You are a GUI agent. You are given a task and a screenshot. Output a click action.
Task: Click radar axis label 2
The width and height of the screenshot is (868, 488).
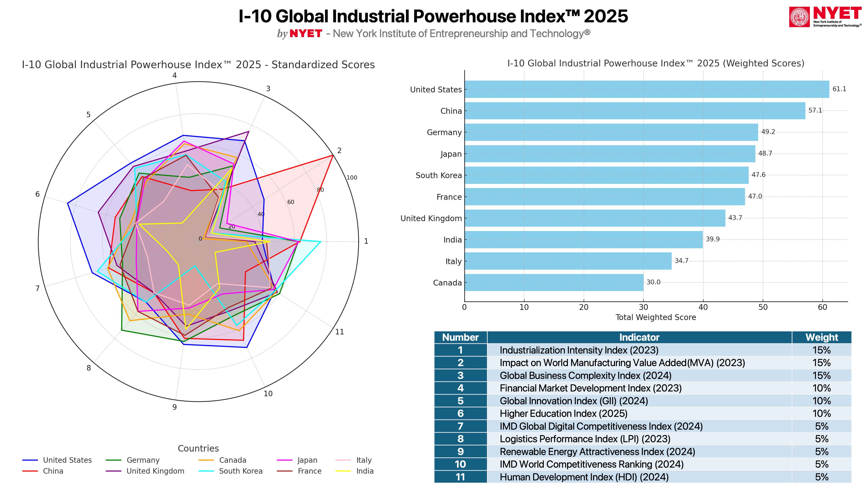click(339, 151)
